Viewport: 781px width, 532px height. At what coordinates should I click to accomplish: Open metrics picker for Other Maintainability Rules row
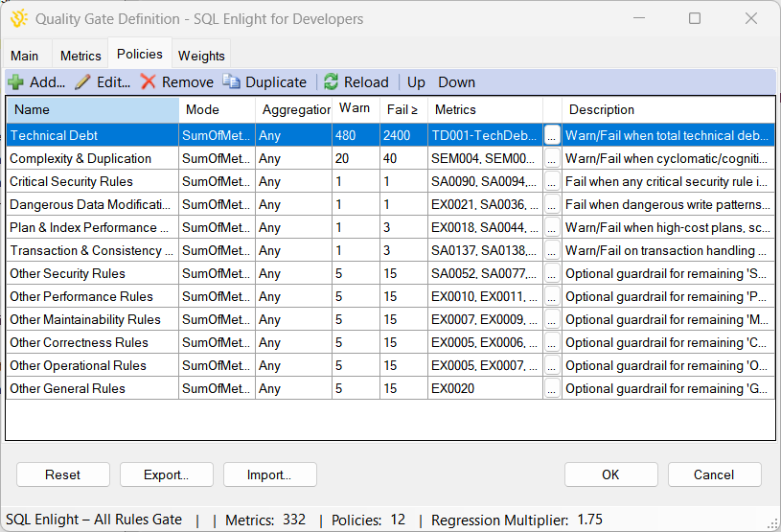tap(552, 319)
